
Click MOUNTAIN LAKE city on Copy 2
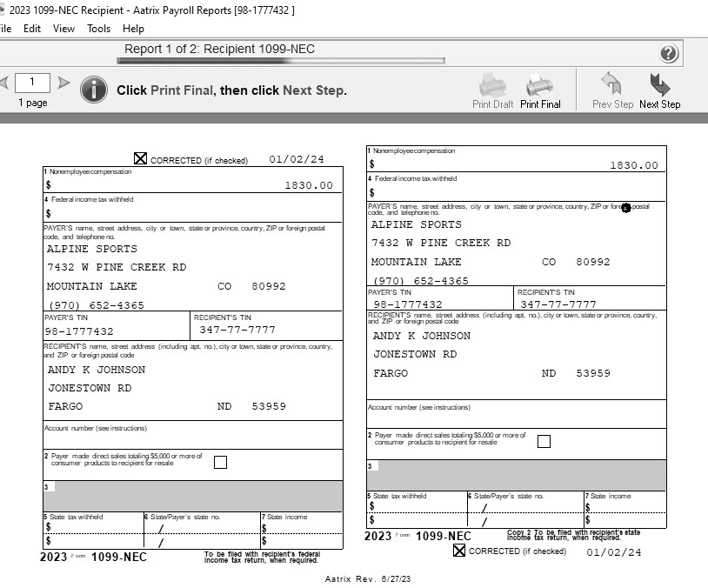point(417,262)
